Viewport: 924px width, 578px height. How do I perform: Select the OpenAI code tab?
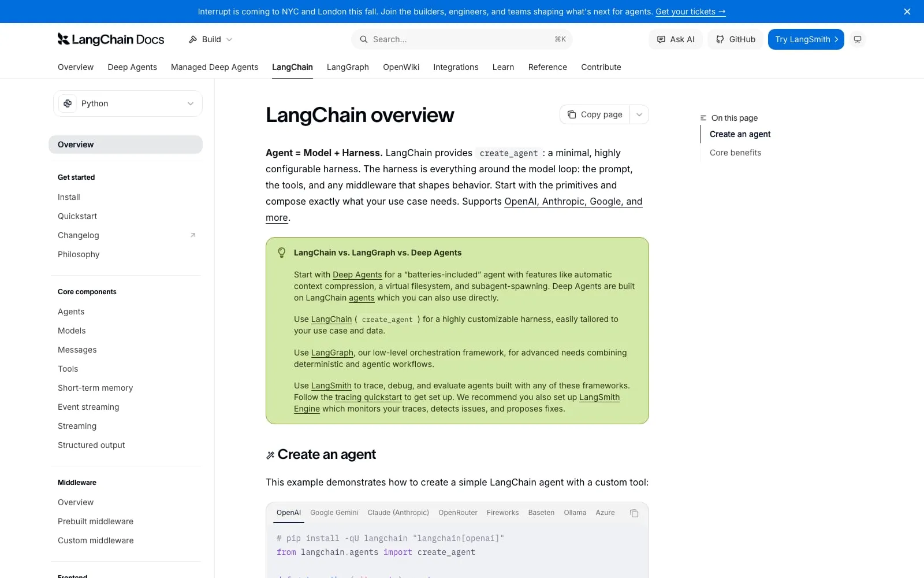pos(289,513)
